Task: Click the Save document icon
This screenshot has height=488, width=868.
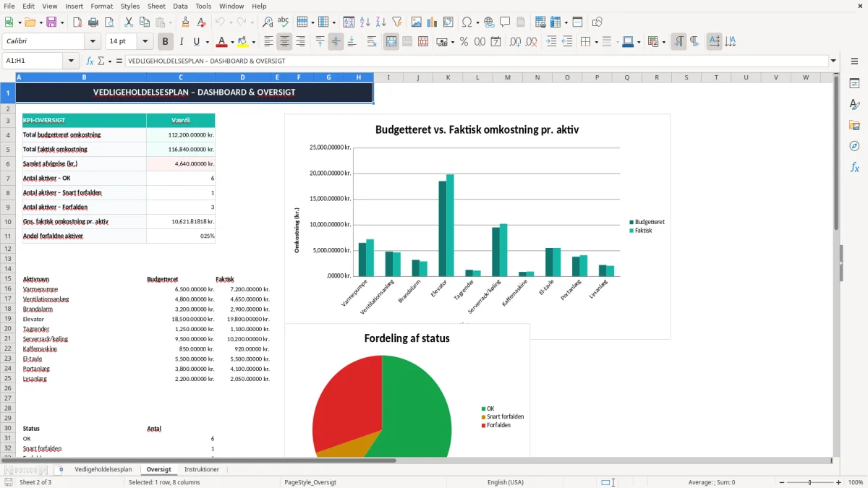Action: 51,22
